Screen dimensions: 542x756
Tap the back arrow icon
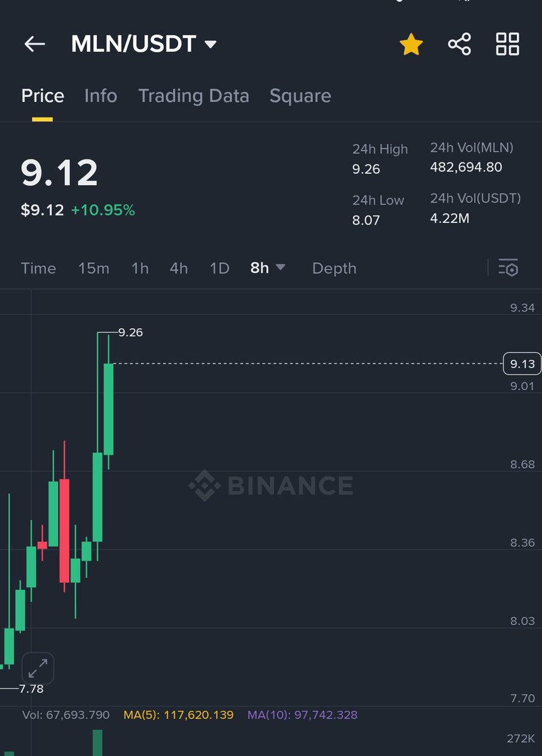35,44
